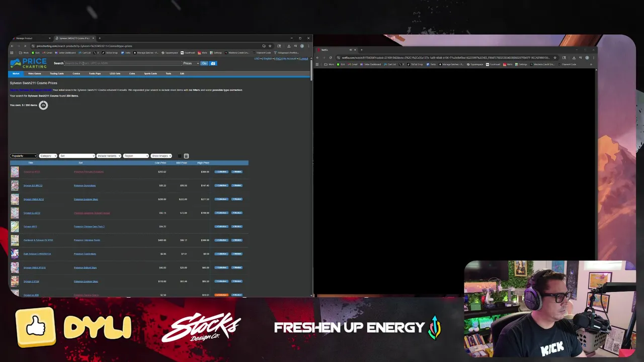Image resolution: width=644 pixels, height=362 pixels.
Task: Reload the Netflix page
Action: tap(331, 58)
